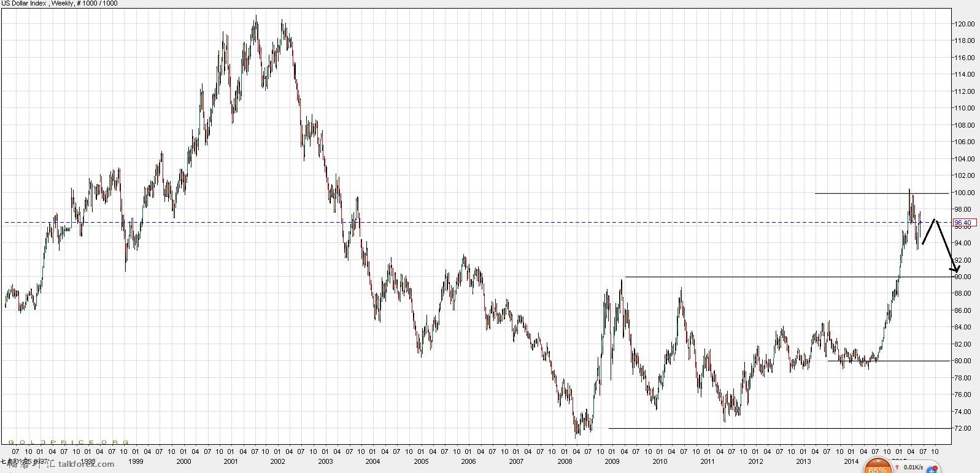Click the 2009 year label on time axis

tap(612, 461)
